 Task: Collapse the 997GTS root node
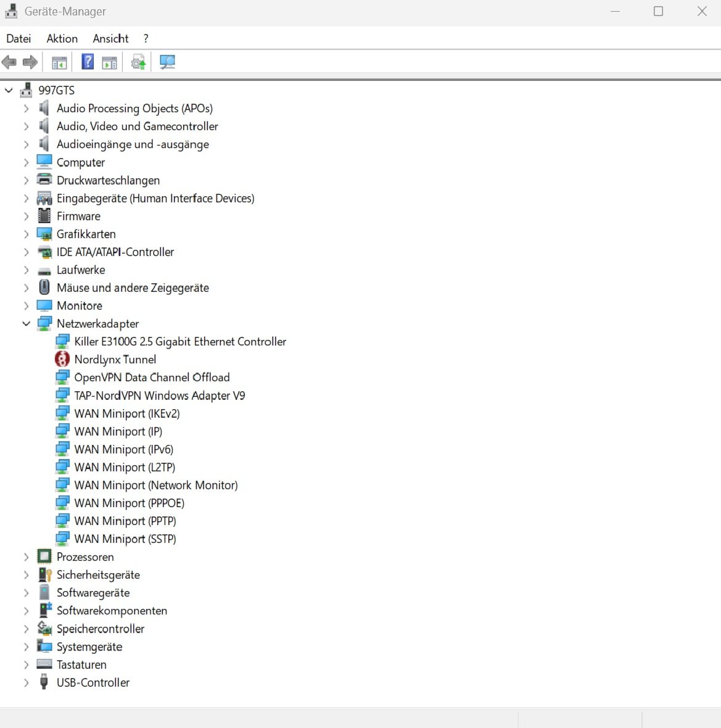tap(9, 90)
